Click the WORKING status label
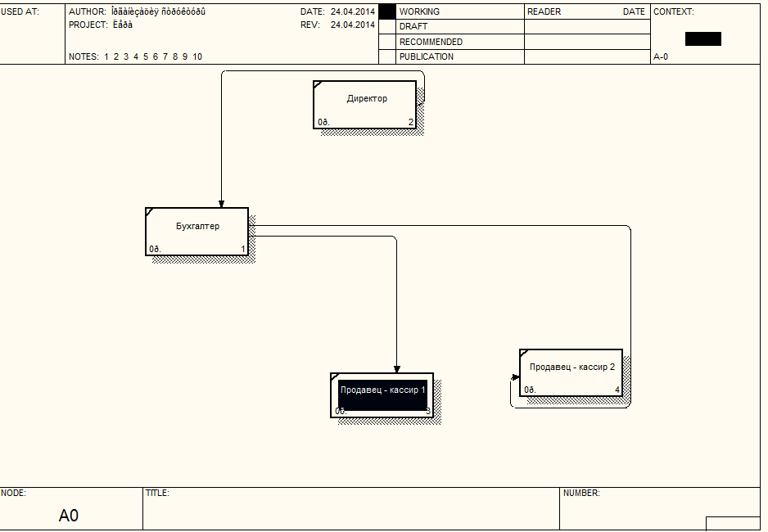Image resolution: width=768 pixels, height=532 pixels. [x=419, y=11]
